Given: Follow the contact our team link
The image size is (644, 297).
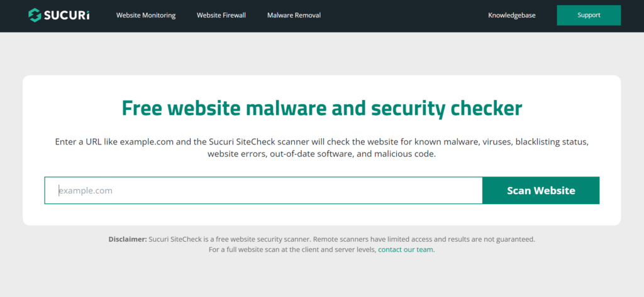Looking at the screenshot, I should pyautogui.click(x=406, y=249).
